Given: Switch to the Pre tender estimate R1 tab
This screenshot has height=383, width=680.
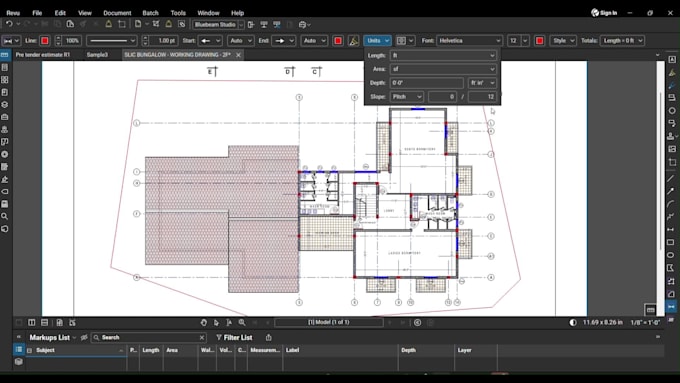Looking at the screenshot, I should [x=42, y=55].
